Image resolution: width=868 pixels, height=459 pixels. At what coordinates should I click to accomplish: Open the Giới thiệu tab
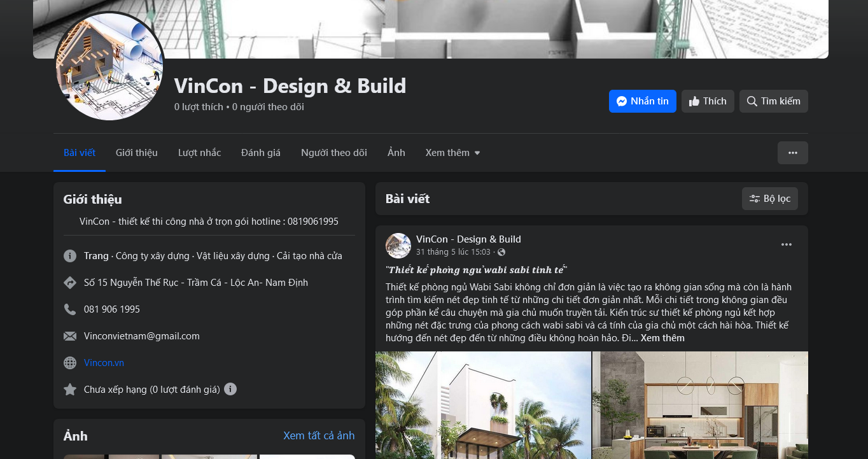tap(137, 153)
